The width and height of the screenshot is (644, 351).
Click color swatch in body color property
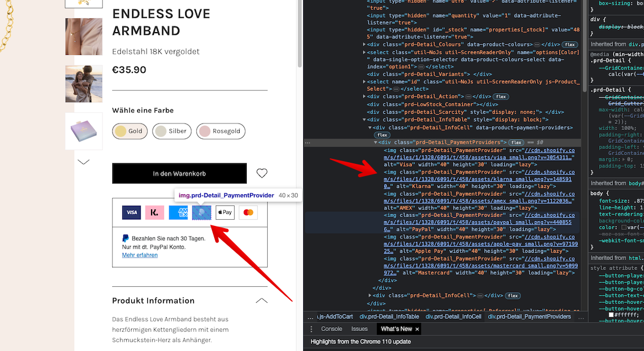624,228
